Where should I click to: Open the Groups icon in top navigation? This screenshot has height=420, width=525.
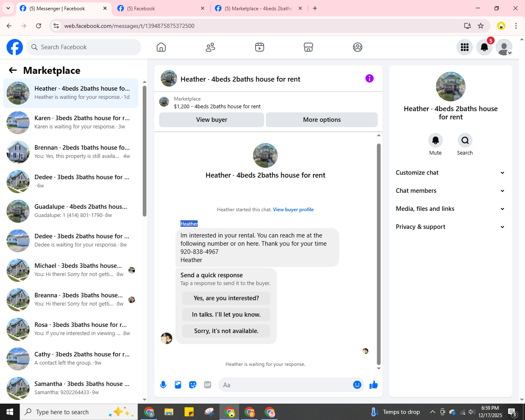358,47
